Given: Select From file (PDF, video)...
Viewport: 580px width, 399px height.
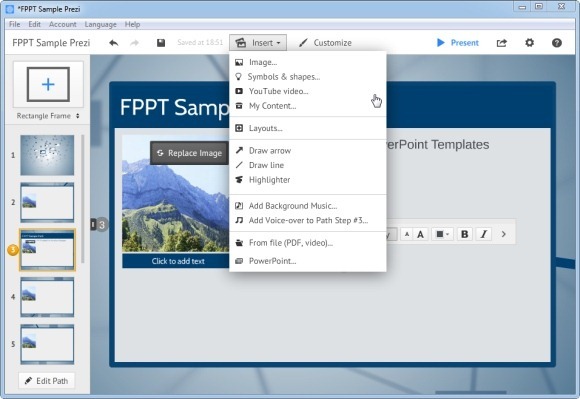Looking at the screenshot, I should pyautogui.click(x=308, y=243).
